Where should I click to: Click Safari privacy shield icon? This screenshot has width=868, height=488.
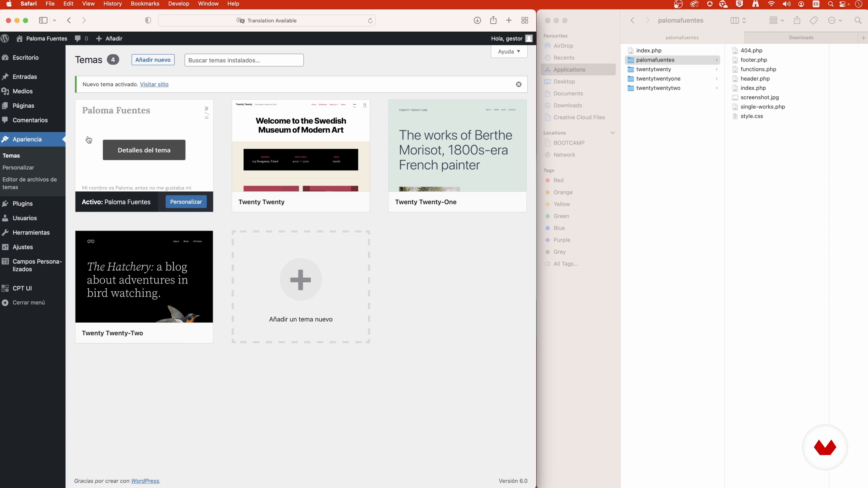pyautogui.click(x=148, y=21)
